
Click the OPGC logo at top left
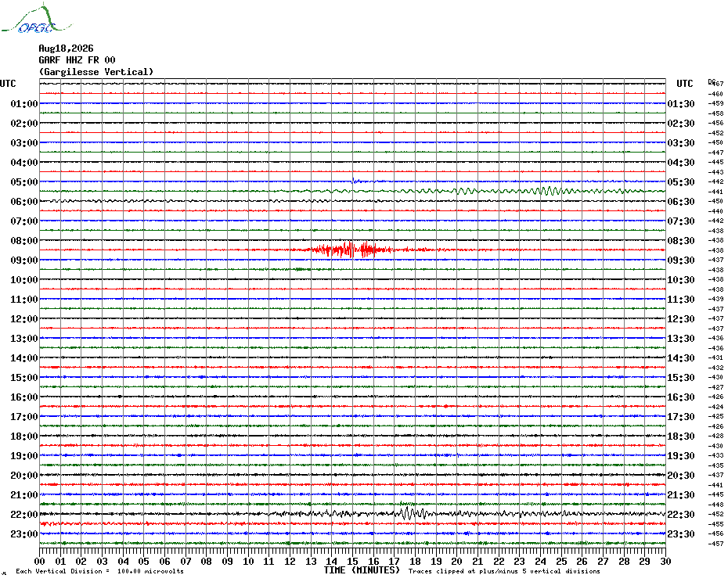click(x=36, y=18)
